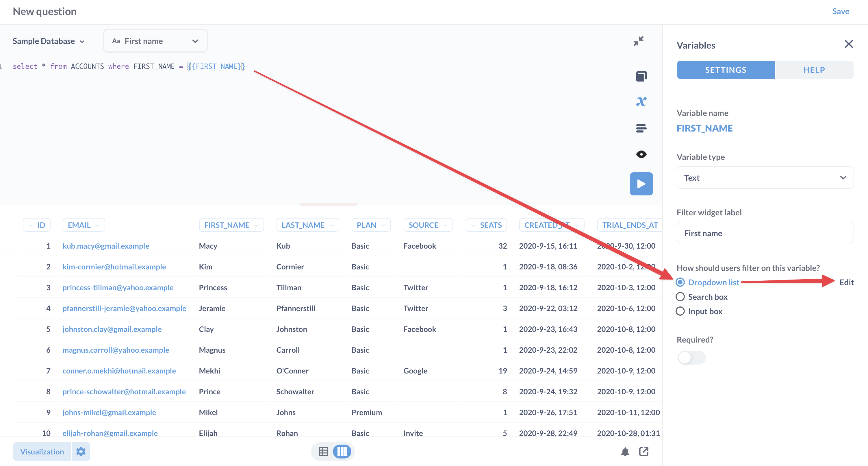Viewport: 868px width, 466px height.
Task: Click the Magnus first name cell
Action: 212,350
